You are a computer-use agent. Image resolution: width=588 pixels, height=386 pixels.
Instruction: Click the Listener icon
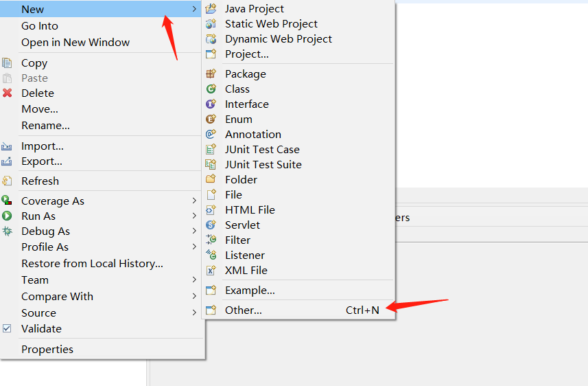tap(211, 255)
